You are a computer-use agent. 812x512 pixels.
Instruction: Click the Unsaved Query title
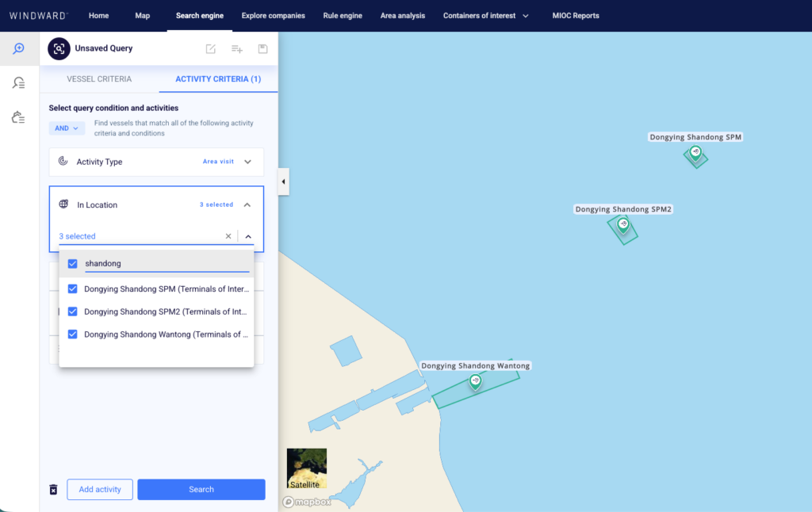[104, 48]
